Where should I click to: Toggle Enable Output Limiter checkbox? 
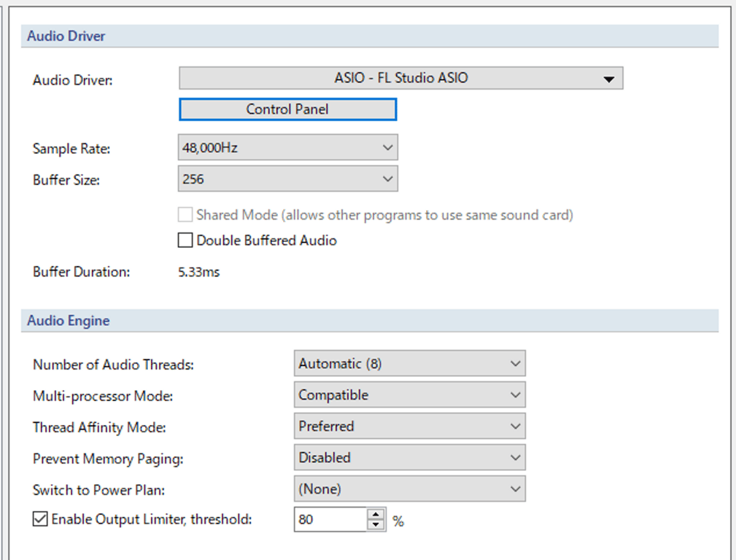40,519
